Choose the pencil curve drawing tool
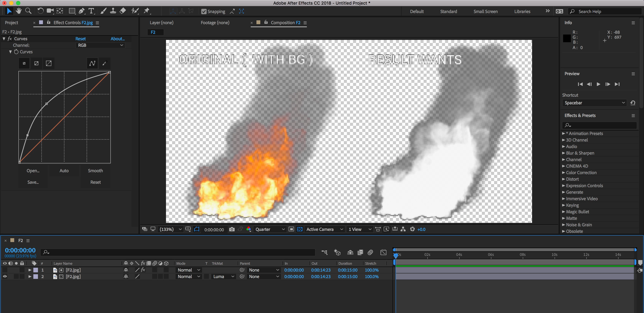 104,63
